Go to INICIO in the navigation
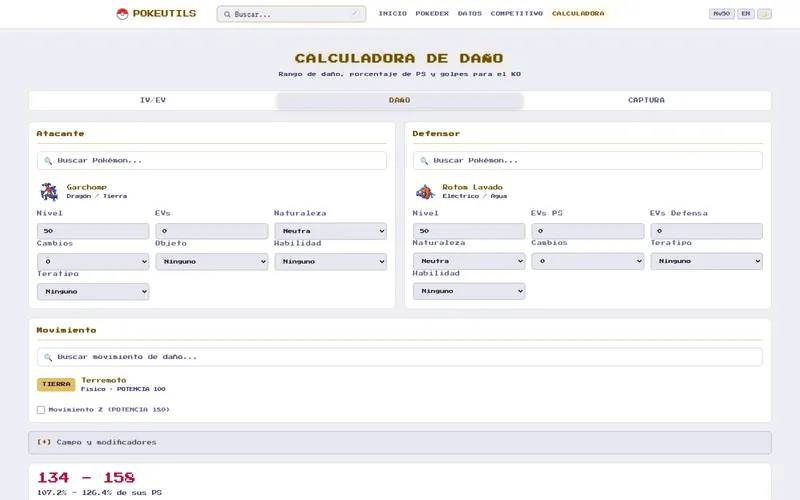This screenshot has width=800, height=500. click(392, 14)
